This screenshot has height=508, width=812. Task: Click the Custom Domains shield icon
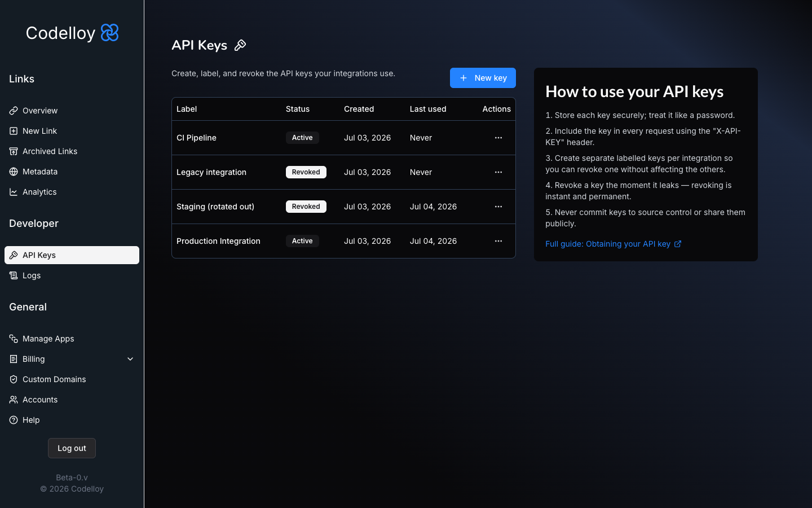click(14, 379)
